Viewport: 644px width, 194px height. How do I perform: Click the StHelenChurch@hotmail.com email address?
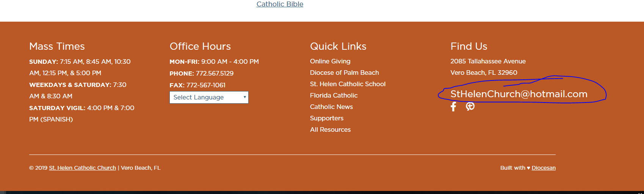click(x=519, y=94)
